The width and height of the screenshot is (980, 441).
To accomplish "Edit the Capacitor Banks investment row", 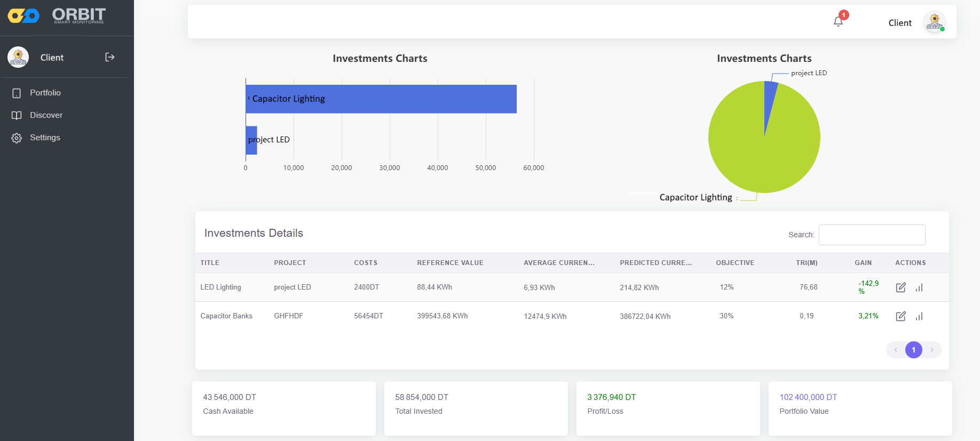I will point(900,316).
